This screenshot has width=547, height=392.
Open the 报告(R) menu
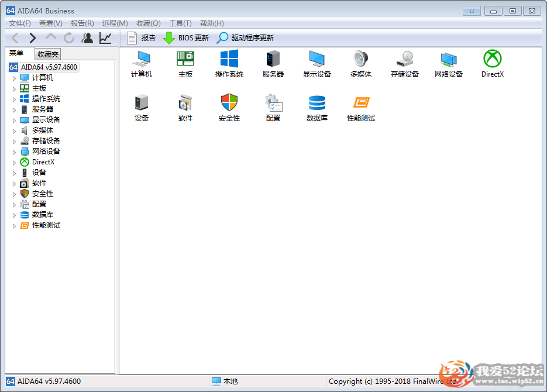point(82,23)
